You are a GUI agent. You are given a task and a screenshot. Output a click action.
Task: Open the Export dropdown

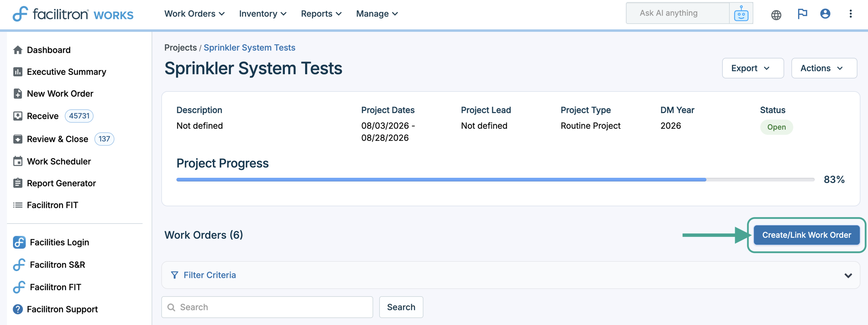(x=753, y=68)
